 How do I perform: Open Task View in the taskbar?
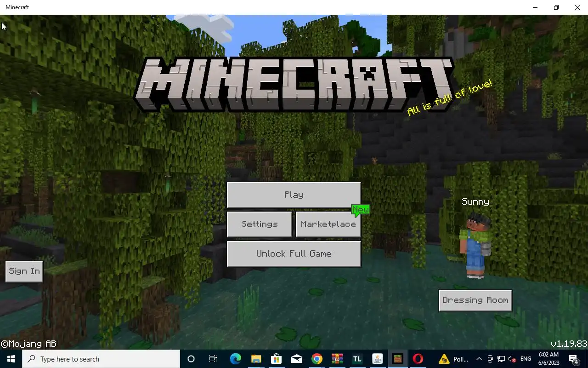[x=213, y=359]
